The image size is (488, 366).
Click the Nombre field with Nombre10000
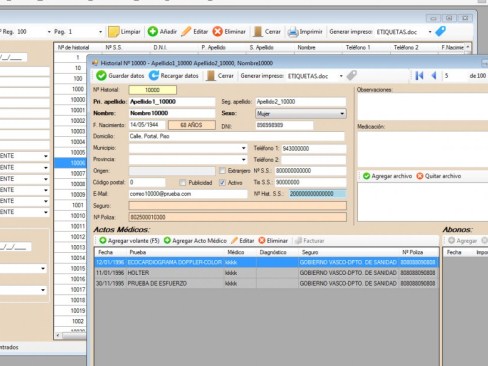click(172, 113)
